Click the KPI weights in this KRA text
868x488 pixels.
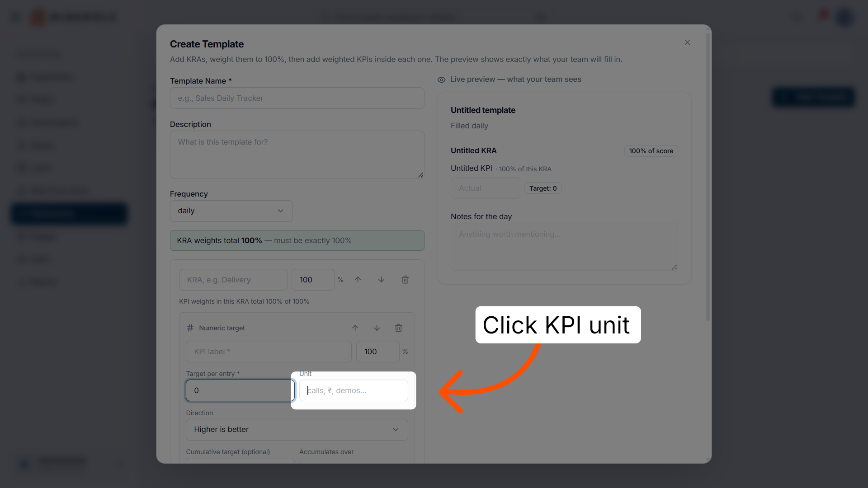244,301
